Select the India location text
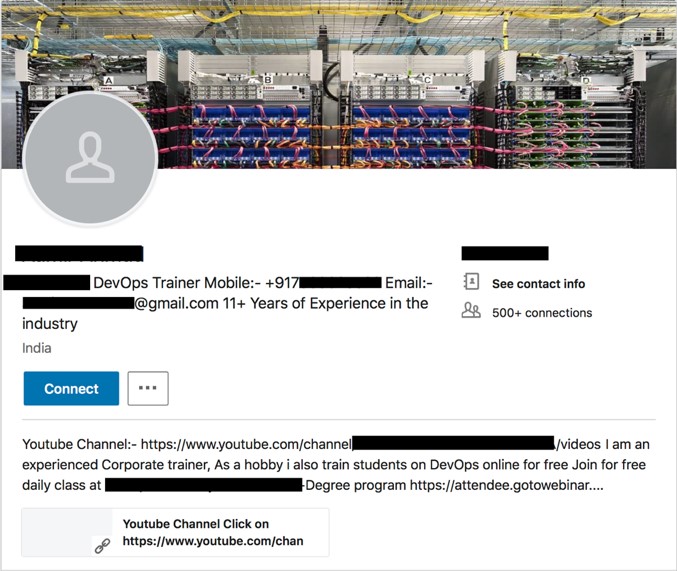 (x=37, y=348)
